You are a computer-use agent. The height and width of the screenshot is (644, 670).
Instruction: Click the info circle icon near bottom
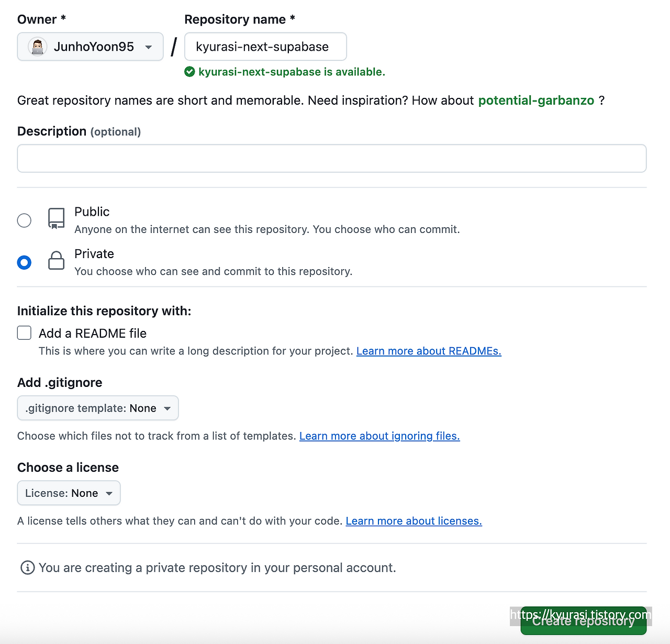point(27,568)
